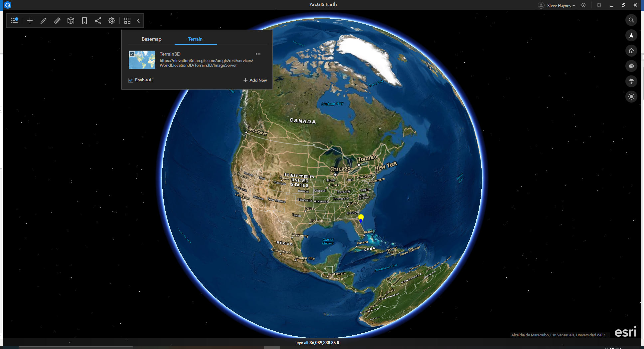Click the info icon in title bar
The height and width of the screenshot is (349, 644).
tap(583, 5)
